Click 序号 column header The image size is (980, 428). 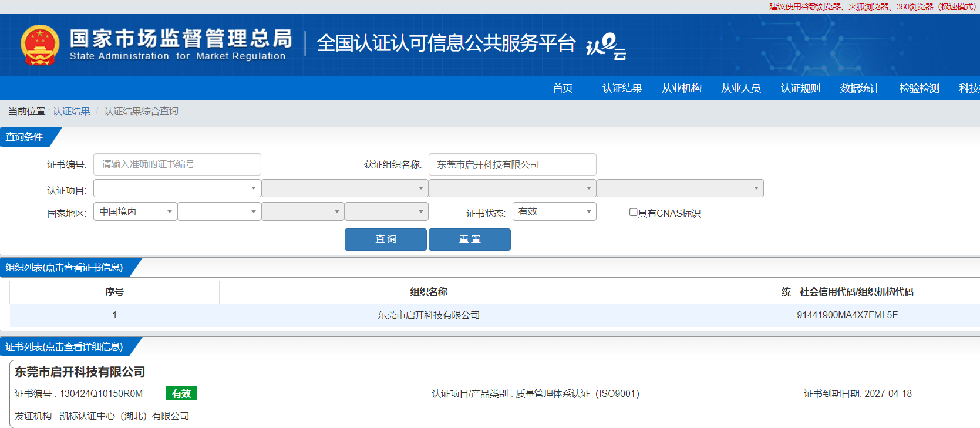(114, 292)
